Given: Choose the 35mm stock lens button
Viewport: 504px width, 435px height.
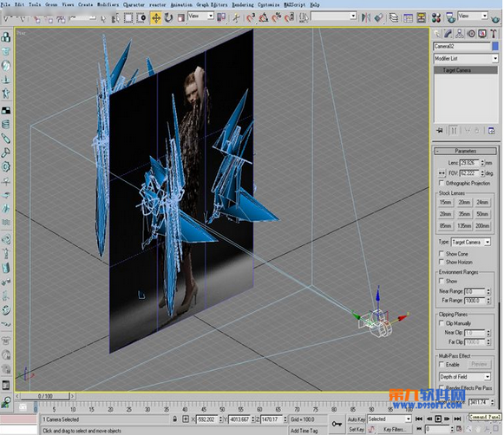Looking at the screenshot, I should 464,214.
